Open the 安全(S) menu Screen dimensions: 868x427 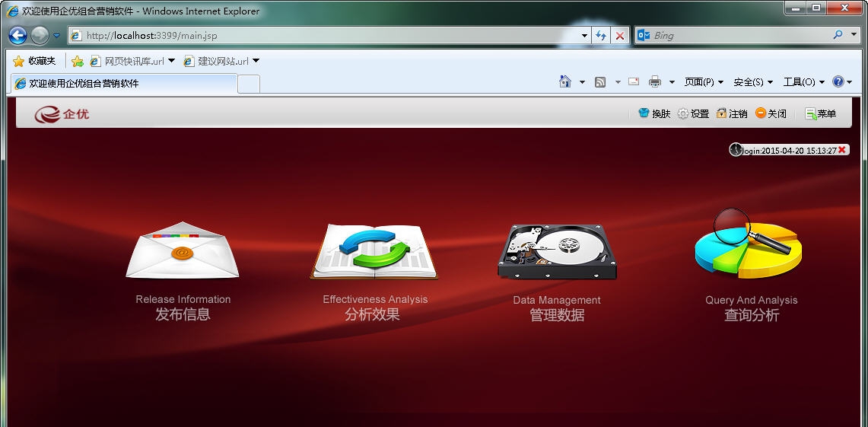click(x=753, y=82)
